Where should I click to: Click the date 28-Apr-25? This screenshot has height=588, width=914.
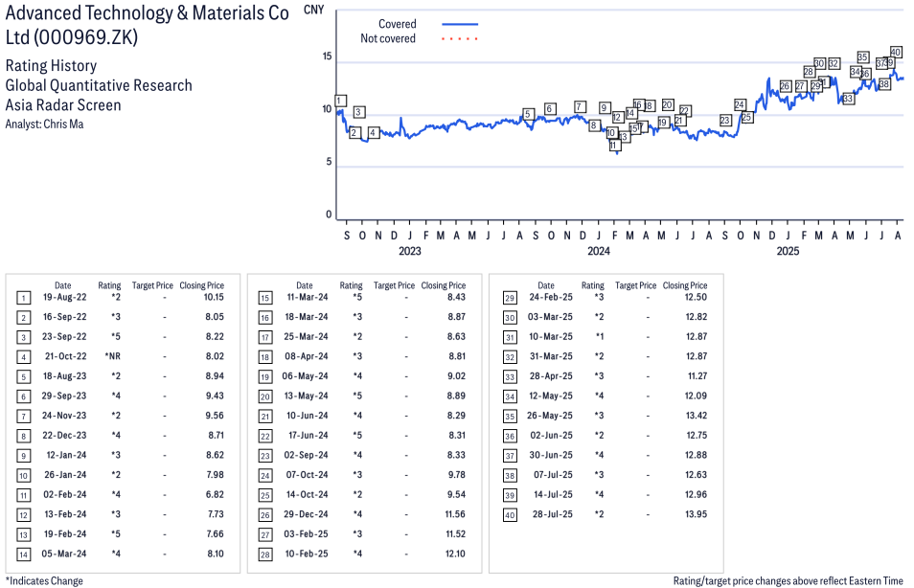[551, 375]
